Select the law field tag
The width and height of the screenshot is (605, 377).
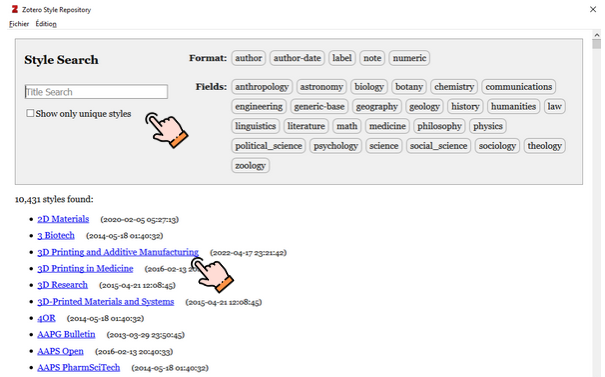coord(554,107)
